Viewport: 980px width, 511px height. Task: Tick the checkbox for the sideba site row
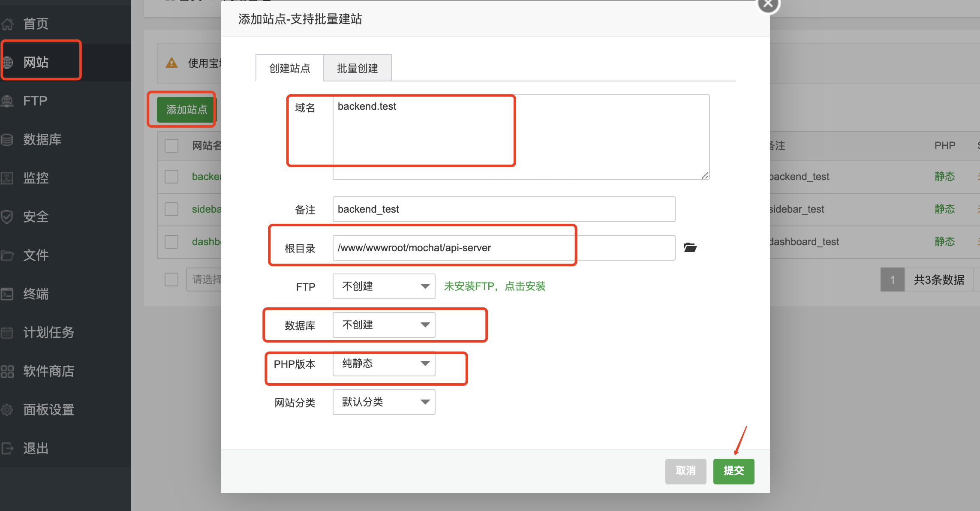click(171, 209)
